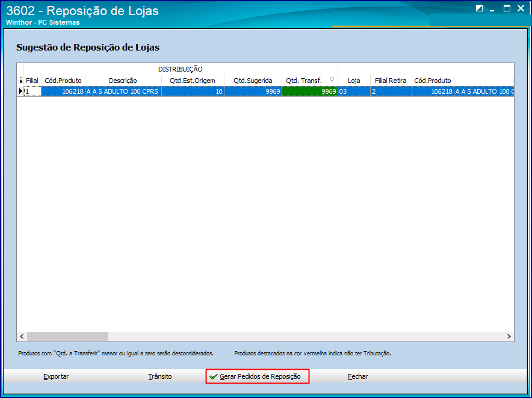
Task: Click the window restore-down diagonal icon
Action: (479, 8)
